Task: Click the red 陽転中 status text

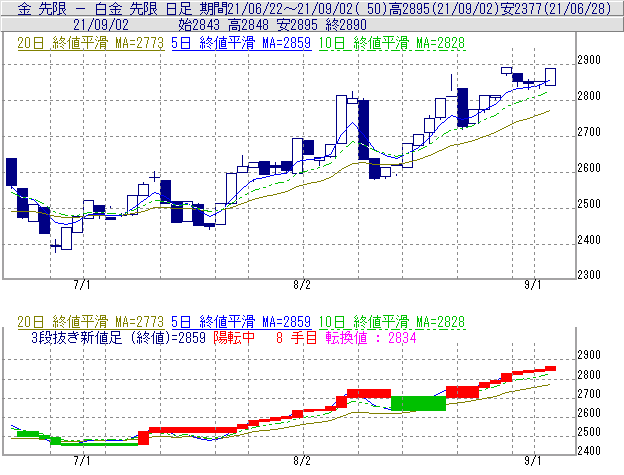Action: 234,338
